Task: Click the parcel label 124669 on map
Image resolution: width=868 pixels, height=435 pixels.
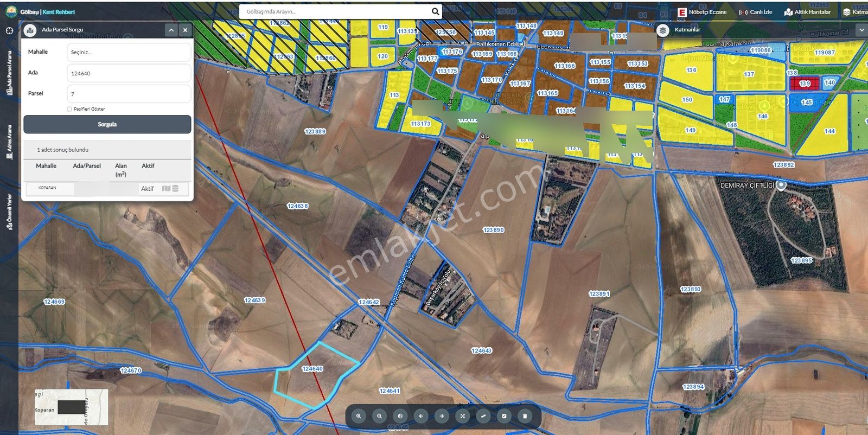Action: 54,302
